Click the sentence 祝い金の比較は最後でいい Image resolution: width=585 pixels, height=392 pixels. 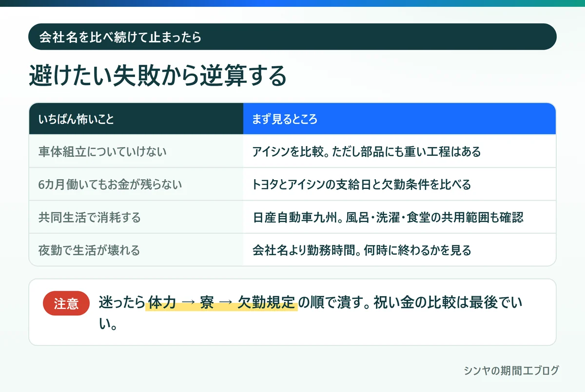coord(310,313)
